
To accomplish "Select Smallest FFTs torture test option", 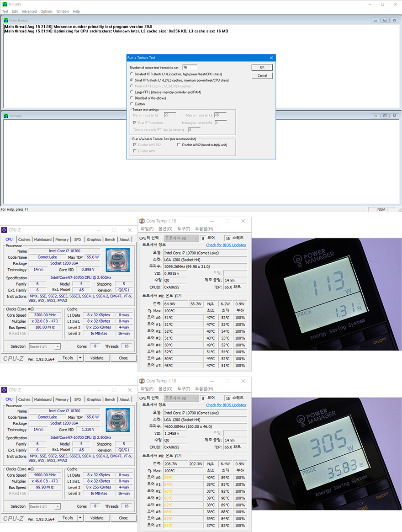I will click(x=132, y=74).
